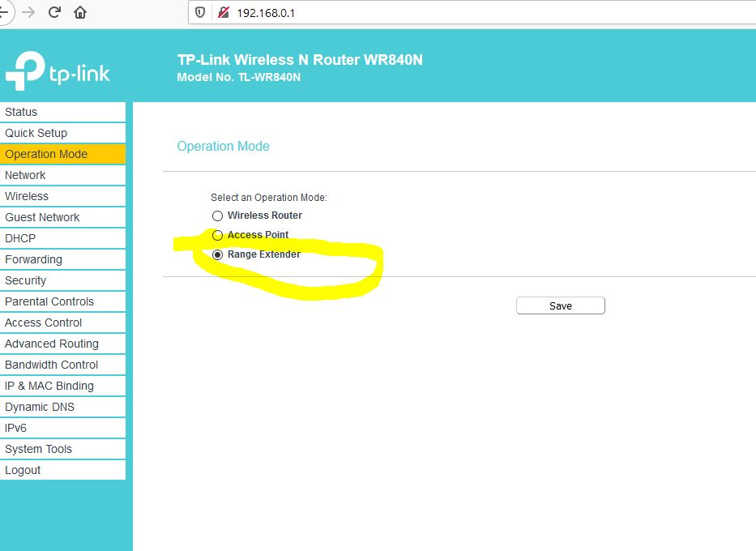Click the TP-Link Wireless N Router WR840N title
This screenshot has height=551, width=756.
(x=300, y=60)
